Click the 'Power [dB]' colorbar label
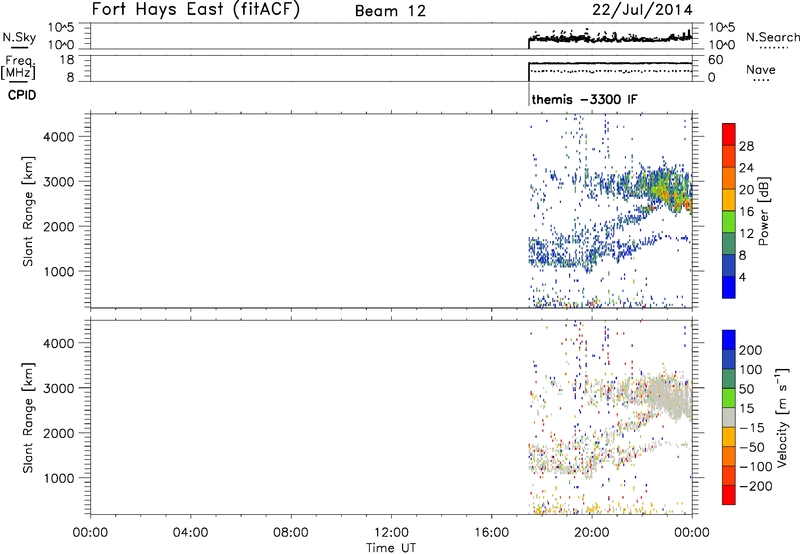The height and width of the screenshot is (554, 800). pyautogui.click(x=763, y=211)
